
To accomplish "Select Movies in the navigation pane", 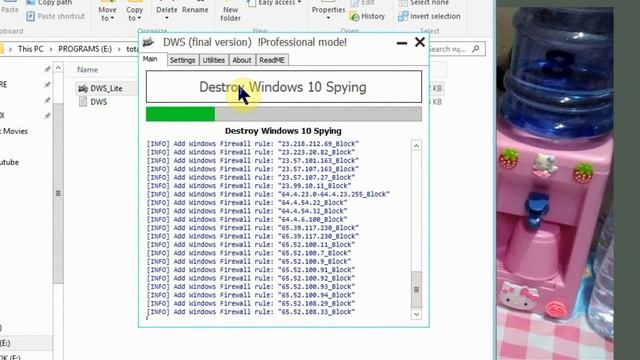I will [x=14, y=131].
